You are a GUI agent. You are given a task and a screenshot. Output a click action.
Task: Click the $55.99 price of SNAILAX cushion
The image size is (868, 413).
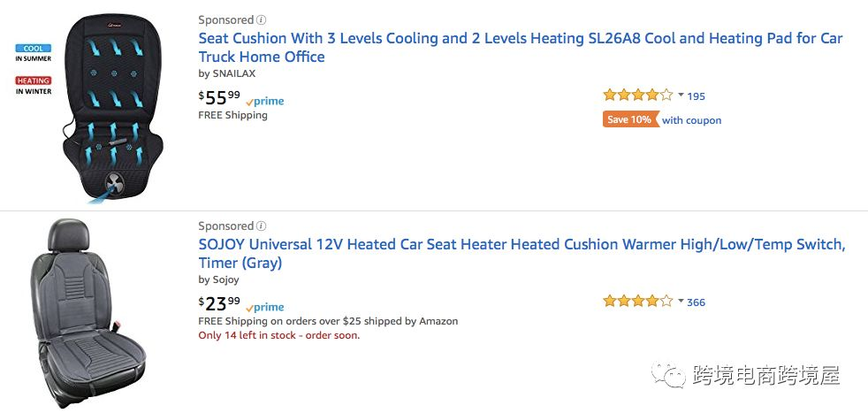[x=219, y=98]
